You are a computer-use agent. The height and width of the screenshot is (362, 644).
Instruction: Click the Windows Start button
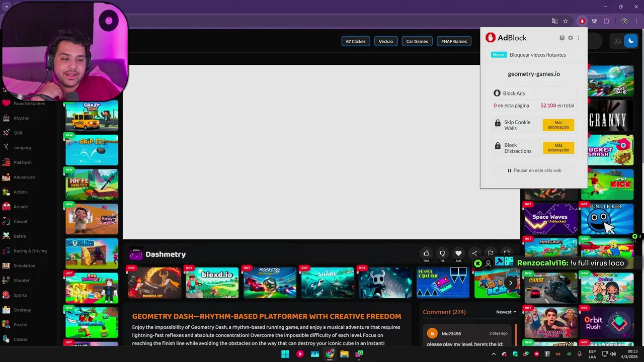285,354
